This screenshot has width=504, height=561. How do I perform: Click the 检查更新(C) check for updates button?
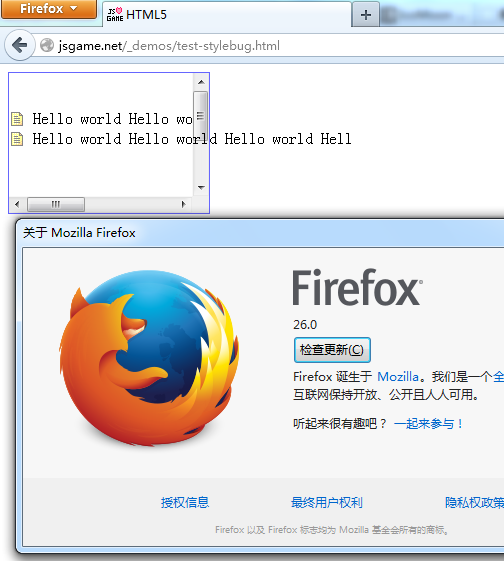coord(332,350)
